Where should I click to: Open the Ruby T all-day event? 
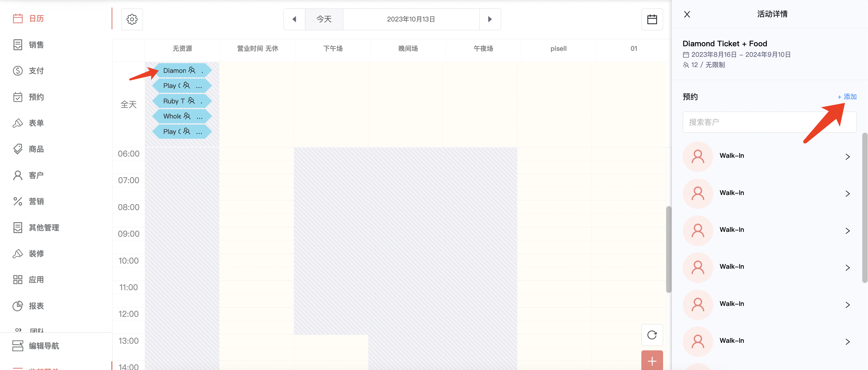click(x=182, y=101)
